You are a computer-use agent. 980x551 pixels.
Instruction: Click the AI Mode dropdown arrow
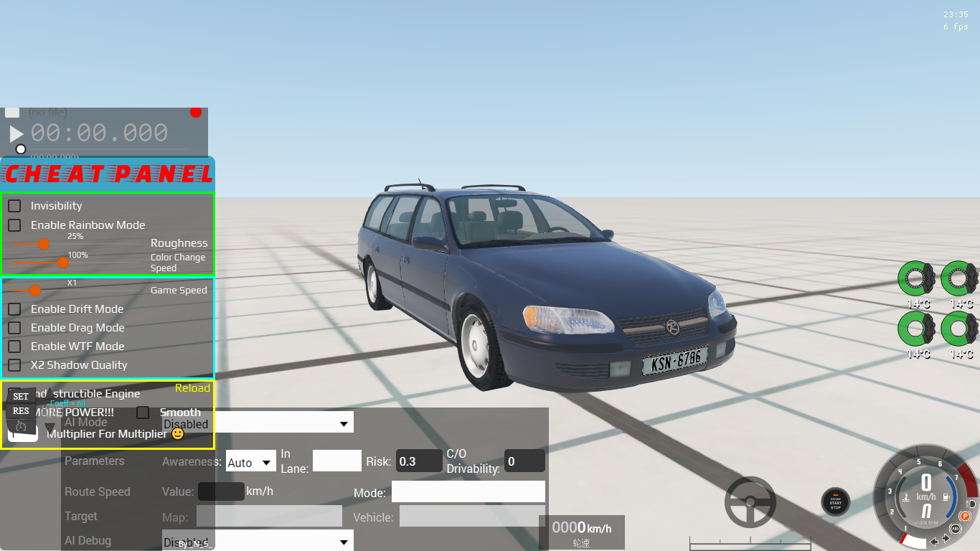pos(343,424)
